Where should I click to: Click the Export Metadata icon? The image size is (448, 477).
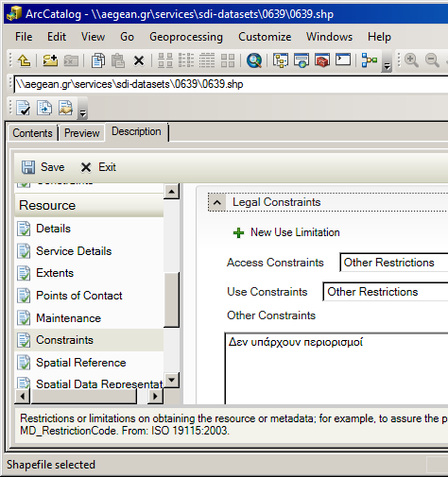[44, 108]
